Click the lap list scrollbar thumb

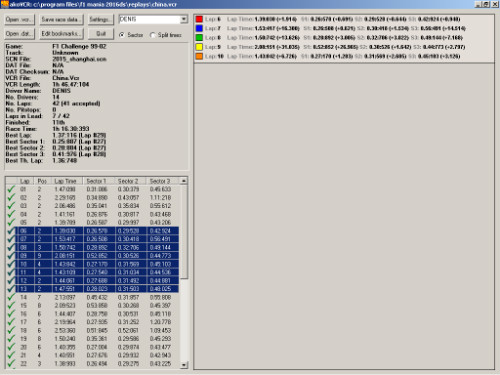184,232
